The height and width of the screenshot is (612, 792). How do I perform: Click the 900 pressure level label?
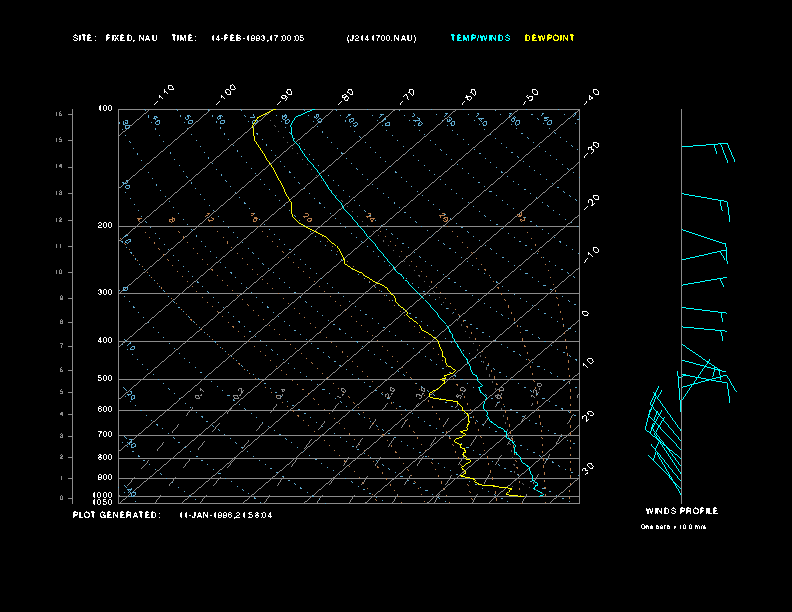tap(105, 478)
